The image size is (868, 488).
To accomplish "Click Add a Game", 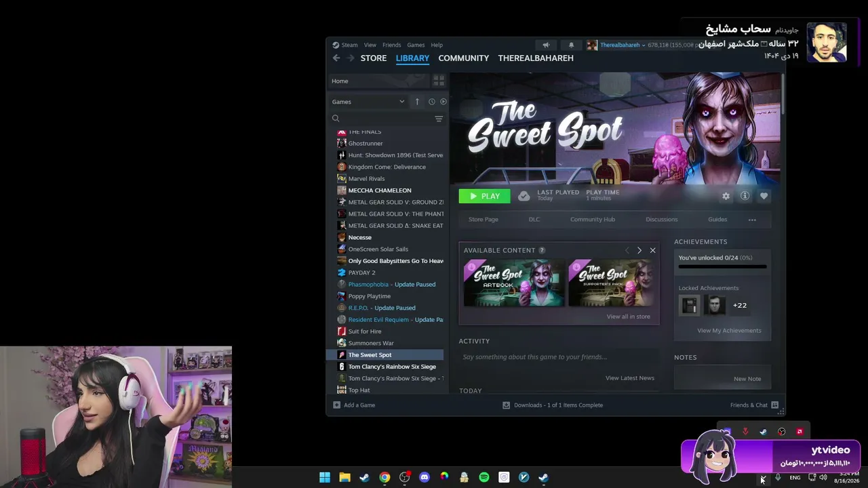I will tap(354, 405).
